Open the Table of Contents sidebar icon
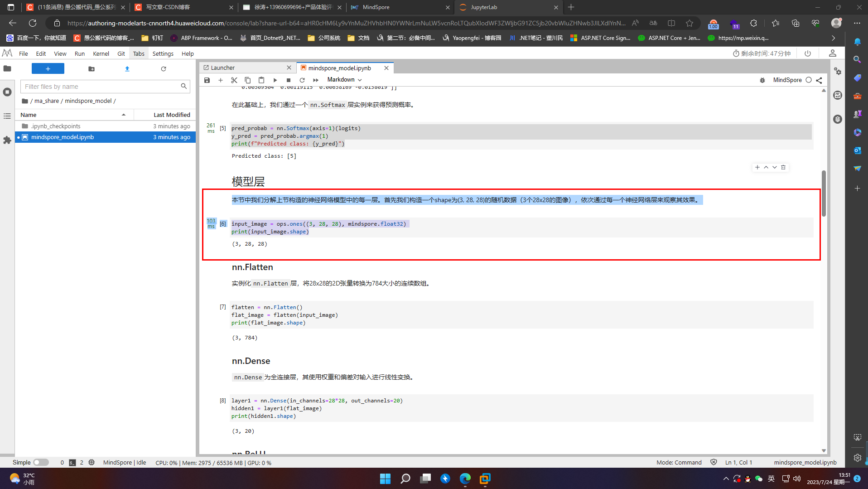868x489 pixels. tap(7, 116)
